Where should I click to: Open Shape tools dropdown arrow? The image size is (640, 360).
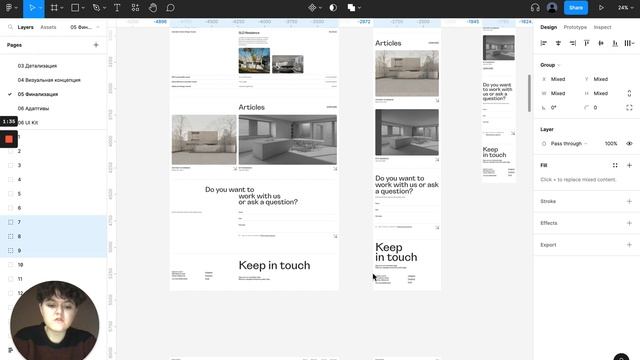[x=83, y=8]
